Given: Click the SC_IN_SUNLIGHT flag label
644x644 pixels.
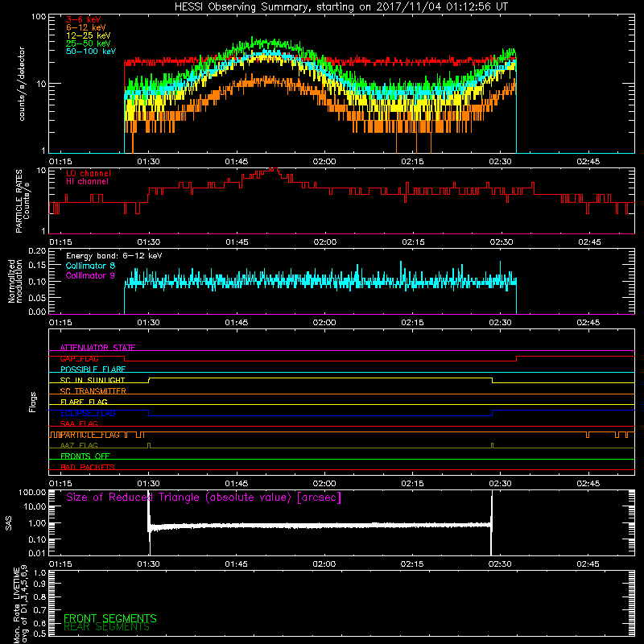Looking at the screenshot, I should point(93,380).
